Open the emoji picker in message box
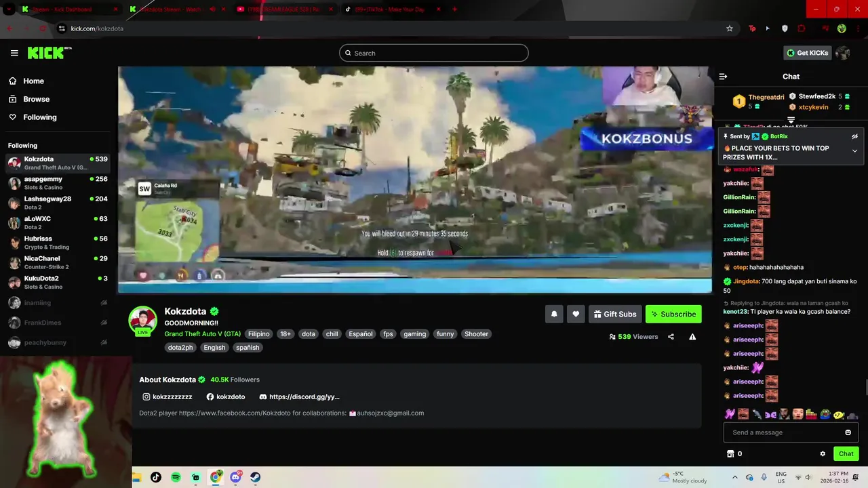868x488 pixels. coord(848,432)
